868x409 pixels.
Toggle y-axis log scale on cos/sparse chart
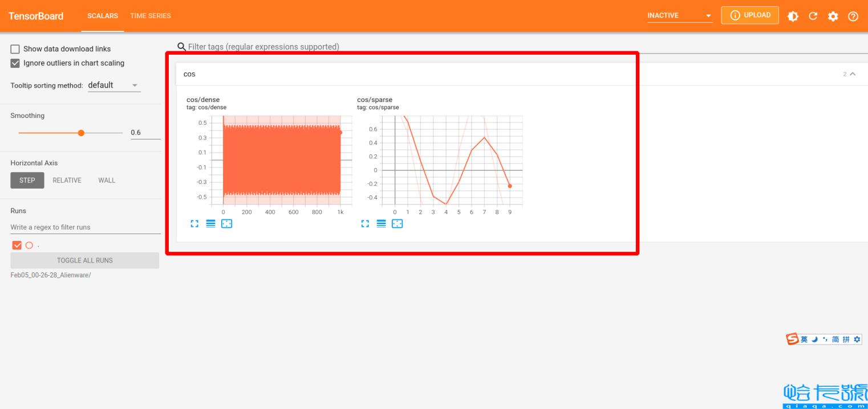tap(381, 224)
